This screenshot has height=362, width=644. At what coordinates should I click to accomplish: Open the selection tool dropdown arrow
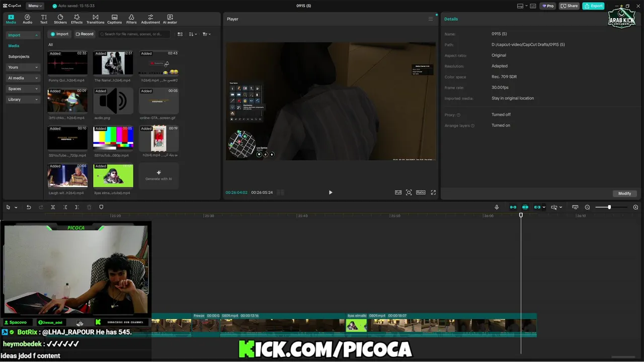pyautogui.click(x=16, y=207)
